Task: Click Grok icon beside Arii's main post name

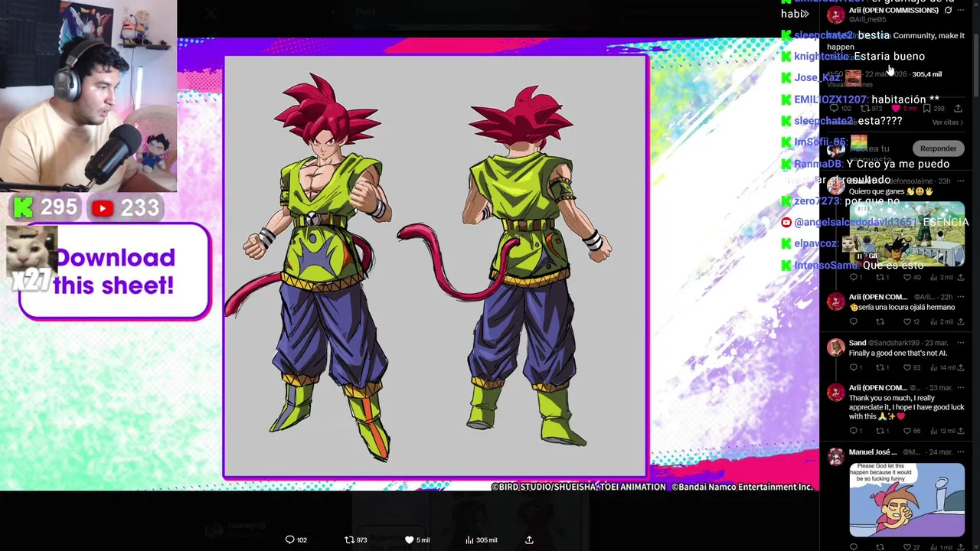Action: (948, 10)
